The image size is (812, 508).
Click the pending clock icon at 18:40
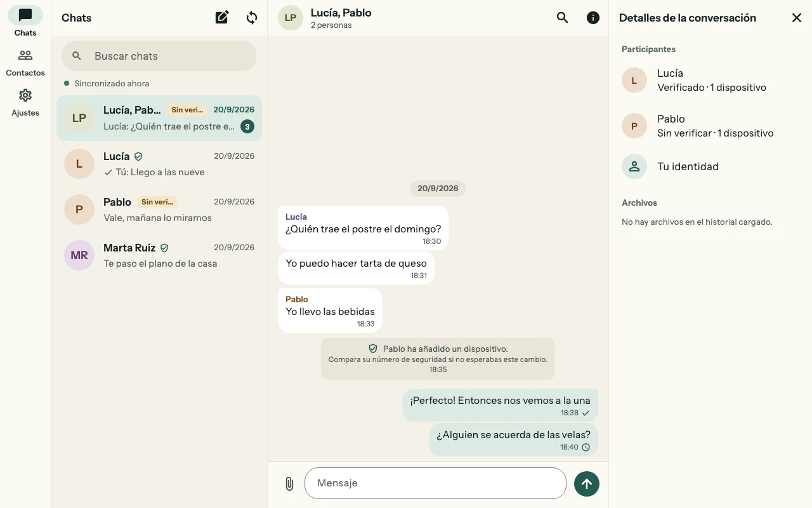tap(586, 447)
